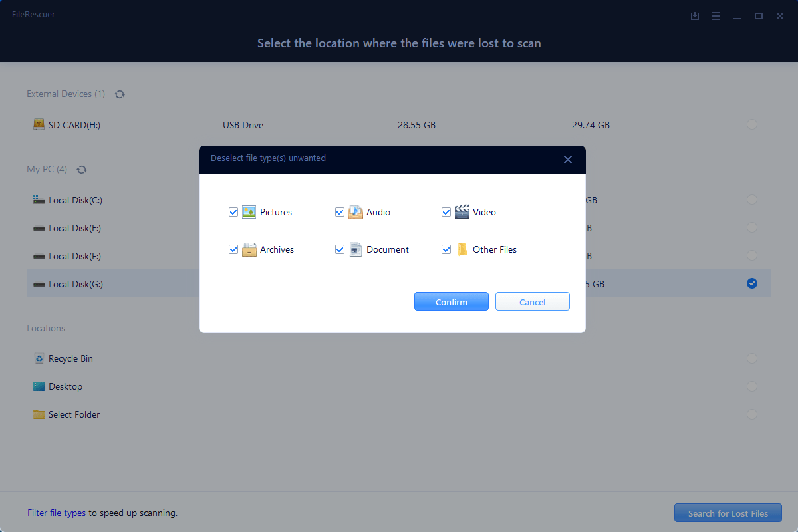Uncheck the Audio checkbox

[340, 212]
